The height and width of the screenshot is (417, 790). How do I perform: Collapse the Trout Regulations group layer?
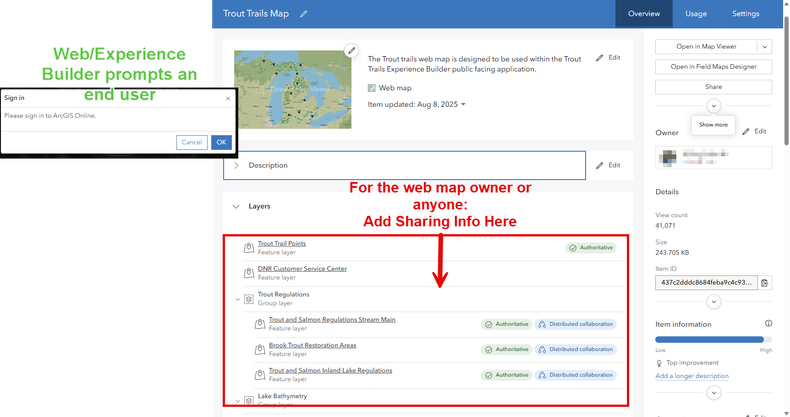238,300
